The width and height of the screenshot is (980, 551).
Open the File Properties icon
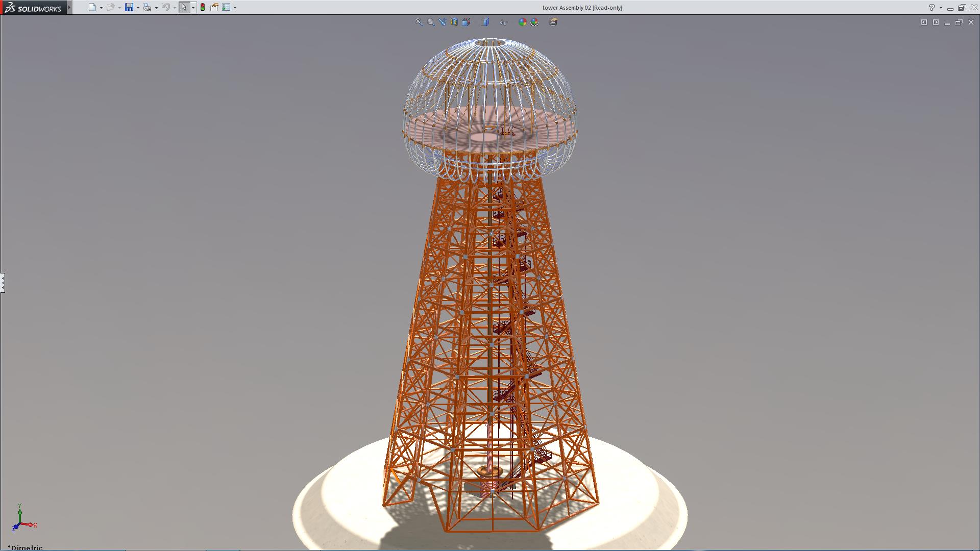point(214,7)
